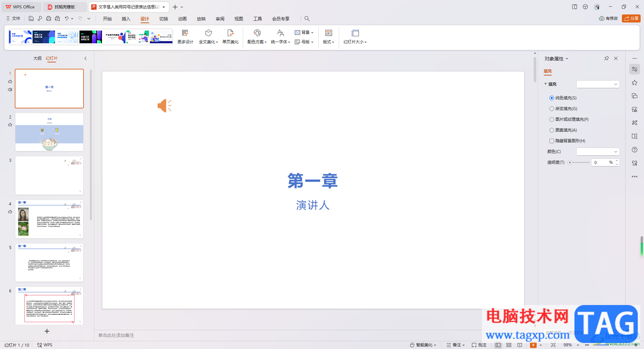Open the search magnifier in the menu bar
The width and height of the screenshot is (644, 349).
(307, 19)
